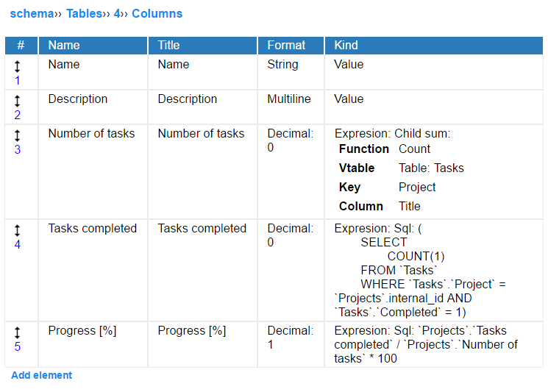This screenshot has height=392, width=548.
Task: Open column number 4 link
Action: (x=17, y=245)
